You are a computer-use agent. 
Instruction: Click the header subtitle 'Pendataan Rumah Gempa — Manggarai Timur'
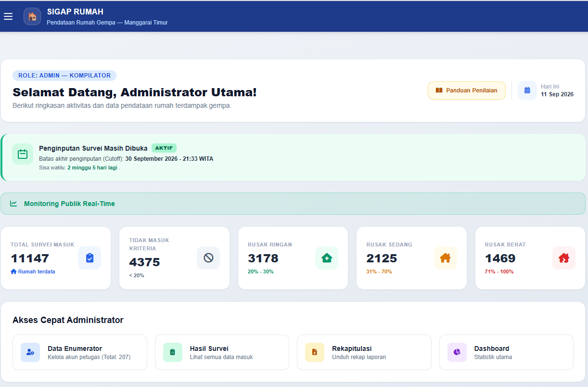coord(107,23)
